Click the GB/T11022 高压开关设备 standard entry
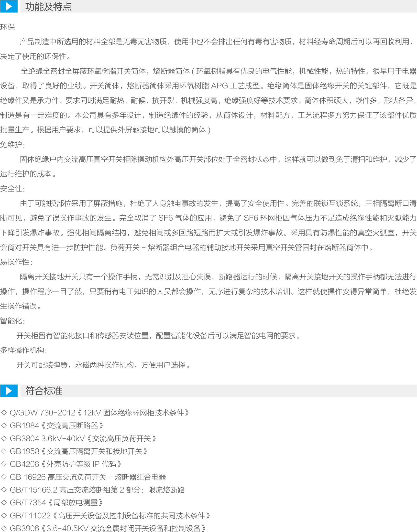 click(110, 516)
